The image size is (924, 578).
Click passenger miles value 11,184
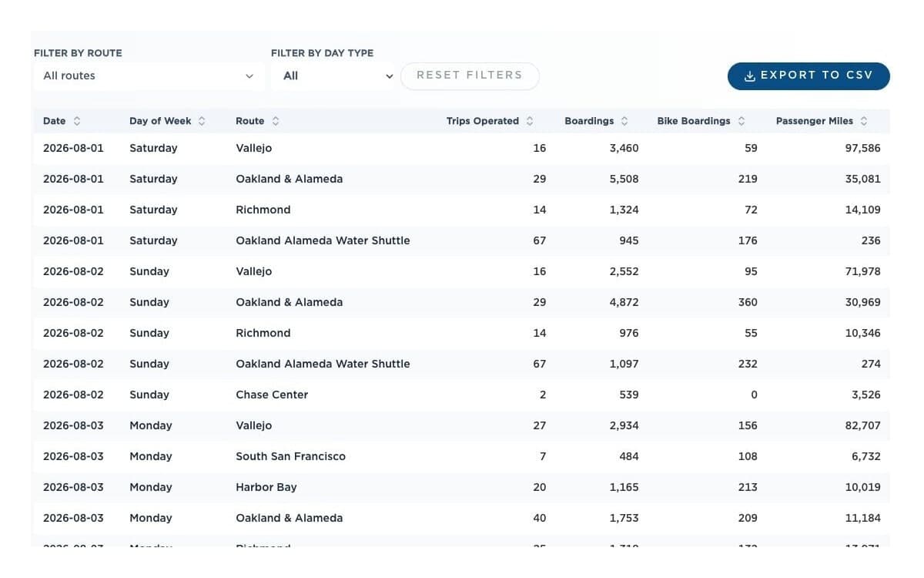[863, 518]
